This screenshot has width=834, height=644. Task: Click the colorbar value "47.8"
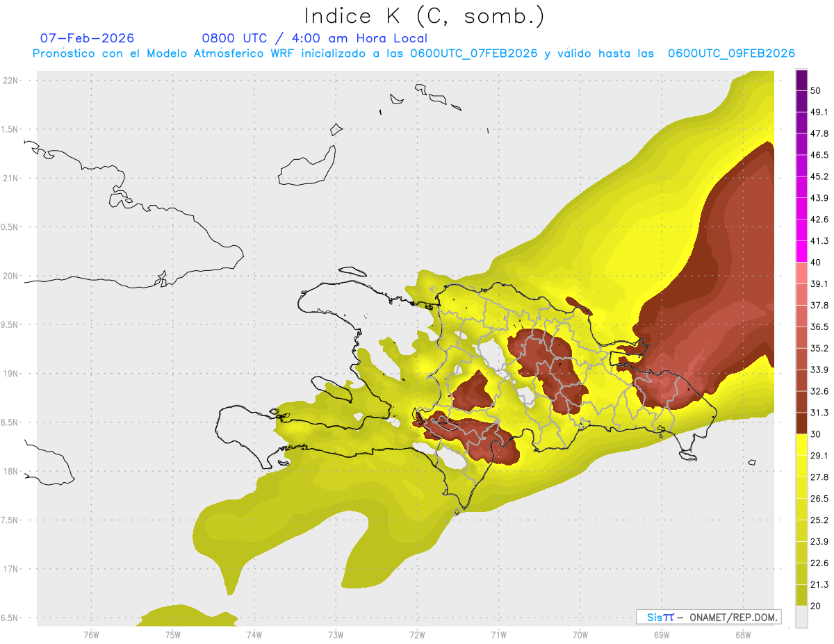[819, 133]
